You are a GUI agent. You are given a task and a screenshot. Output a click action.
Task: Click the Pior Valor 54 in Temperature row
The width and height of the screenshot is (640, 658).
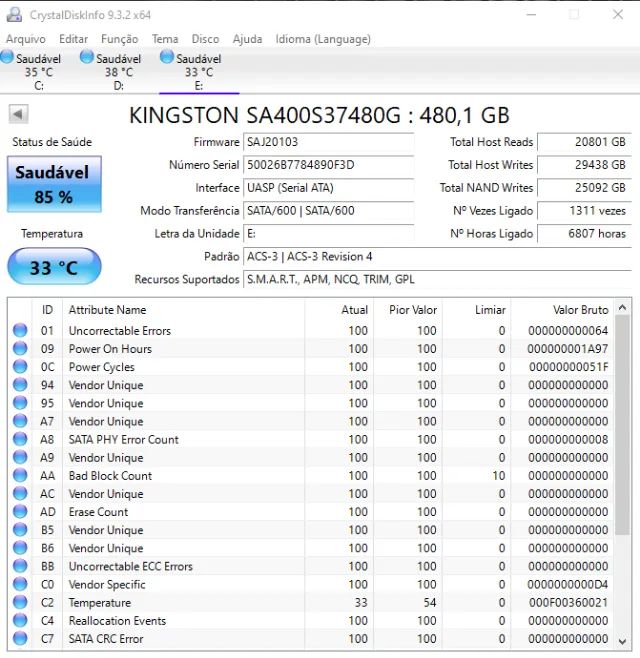430,602
